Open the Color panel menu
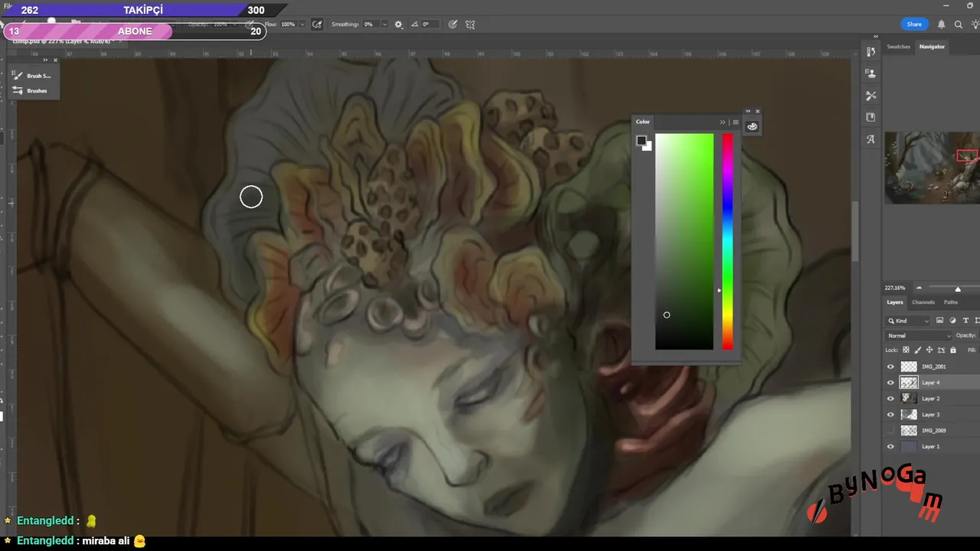Screen dimensions: 980x551 tap(736, 122)
